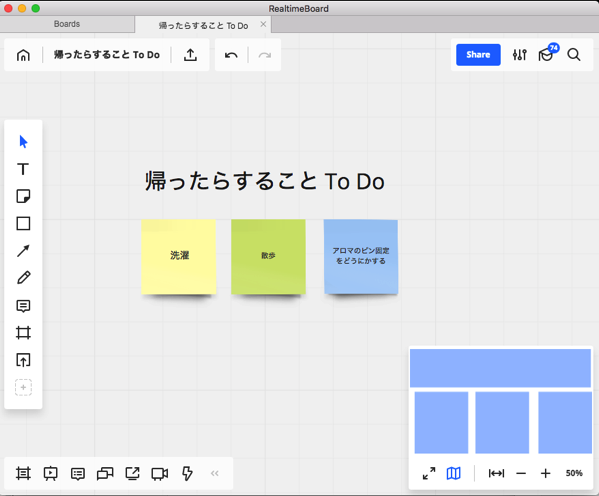Select the Text tool
This screenshot has width=599, height=496.
coord(23,169)
